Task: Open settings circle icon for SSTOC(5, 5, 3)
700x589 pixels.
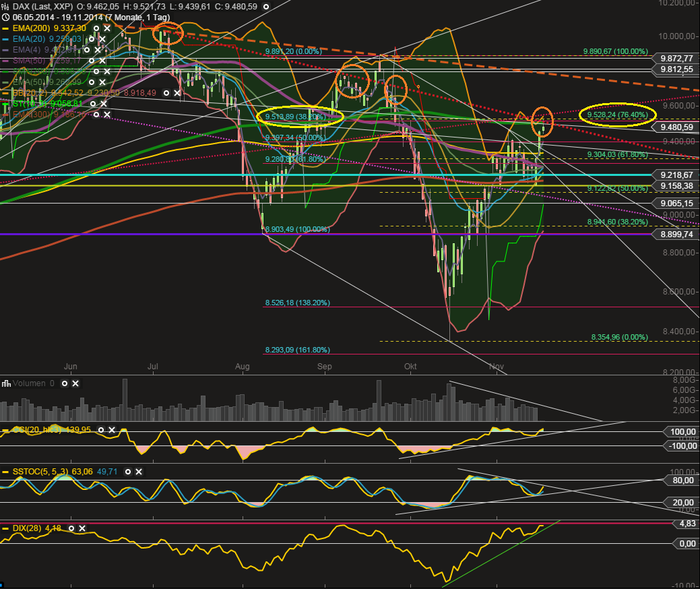Action: [x=128, y=472]
